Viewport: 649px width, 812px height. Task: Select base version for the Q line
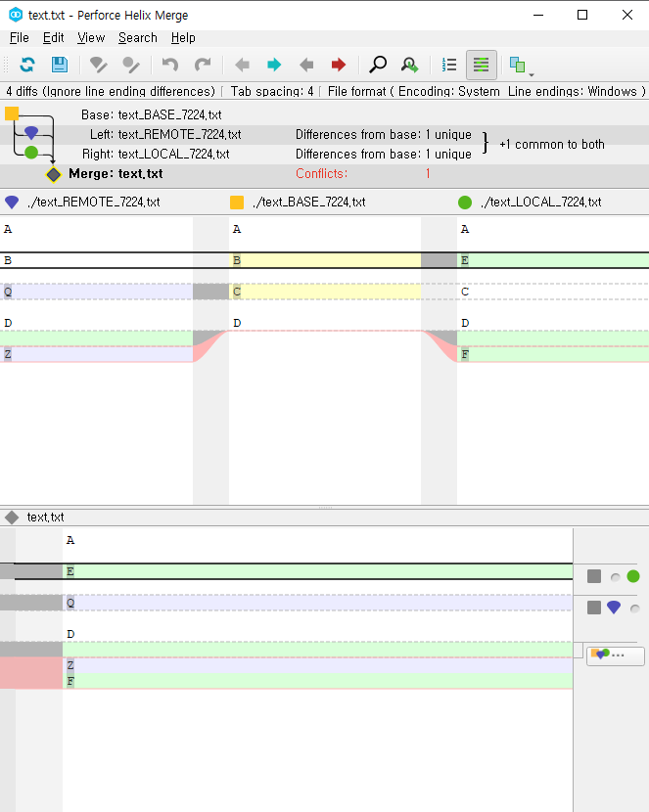click(x=594, y=608)
